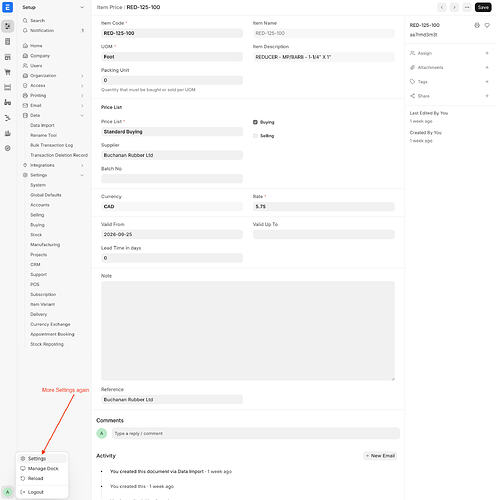
Task: Open Bulk Transaction Log
Action: tap(52, 145)
